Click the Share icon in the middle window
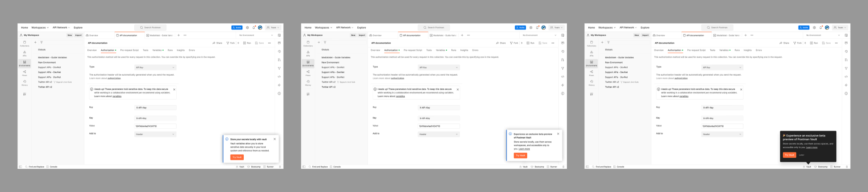 [x=498, y=43]
